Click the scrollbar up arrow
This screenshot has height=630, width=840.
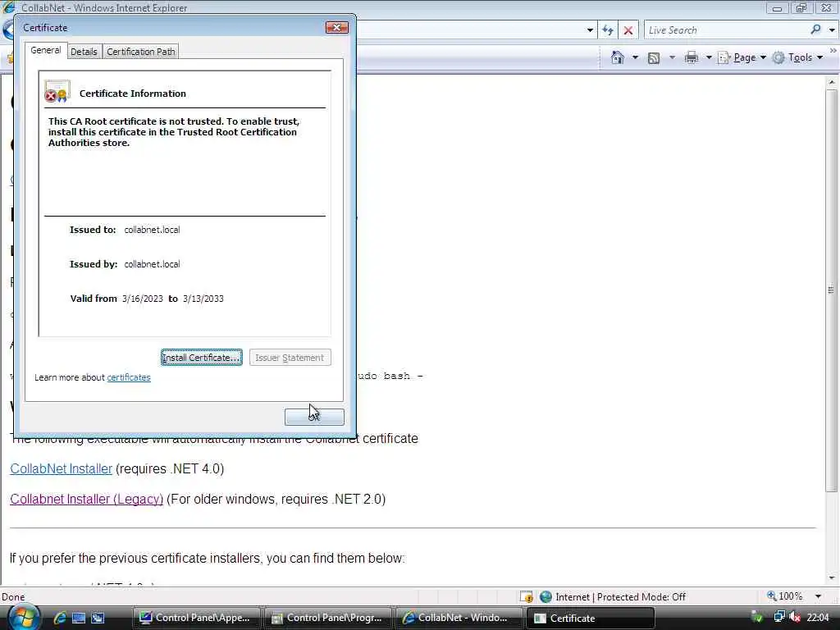pos(832,83)
